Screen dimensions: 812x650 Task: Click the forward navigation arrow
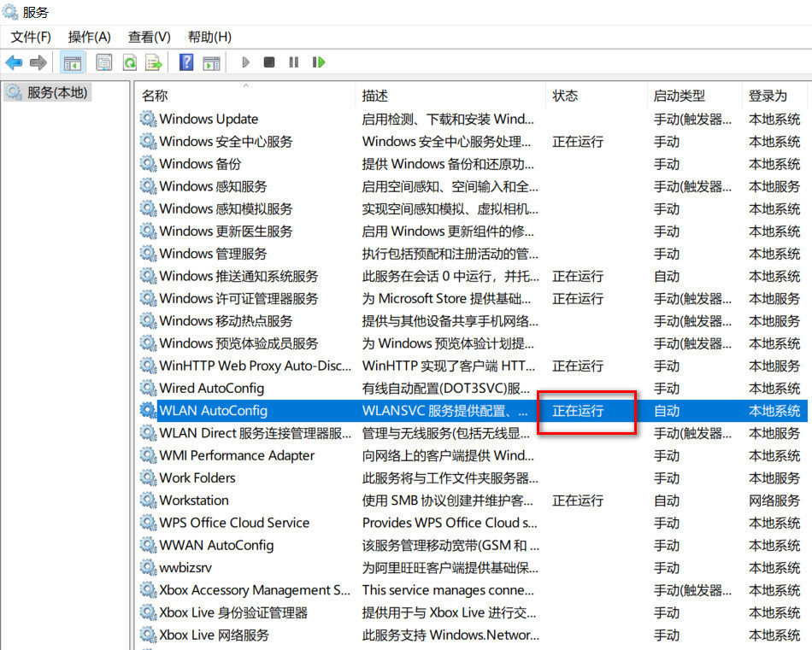tap(37, 61)
